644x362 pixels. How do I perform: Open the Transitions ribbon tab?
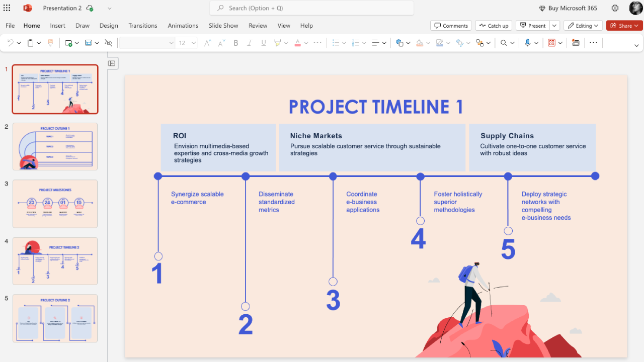142,26
